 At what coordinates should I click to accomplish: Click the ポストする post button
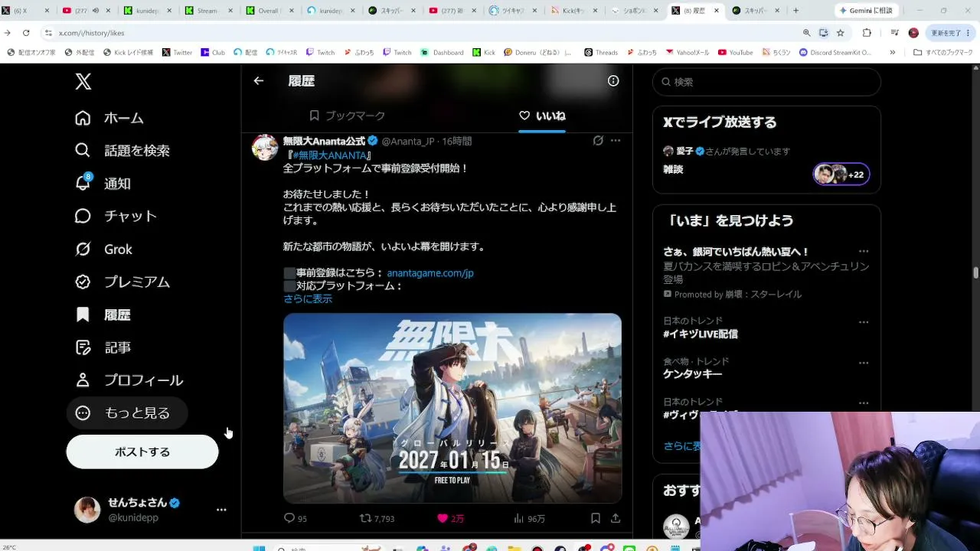[x=142, y=452]
